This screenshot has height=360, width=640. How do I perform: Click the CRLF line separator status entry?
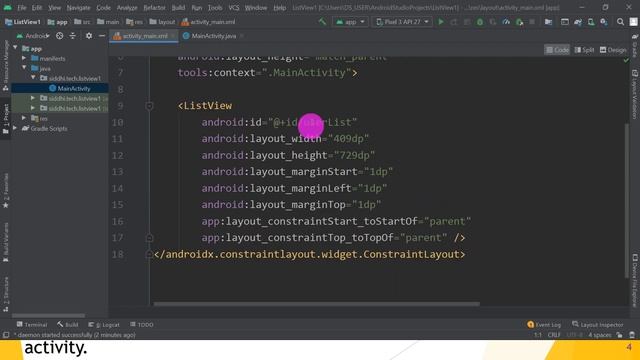coord(554,335)
